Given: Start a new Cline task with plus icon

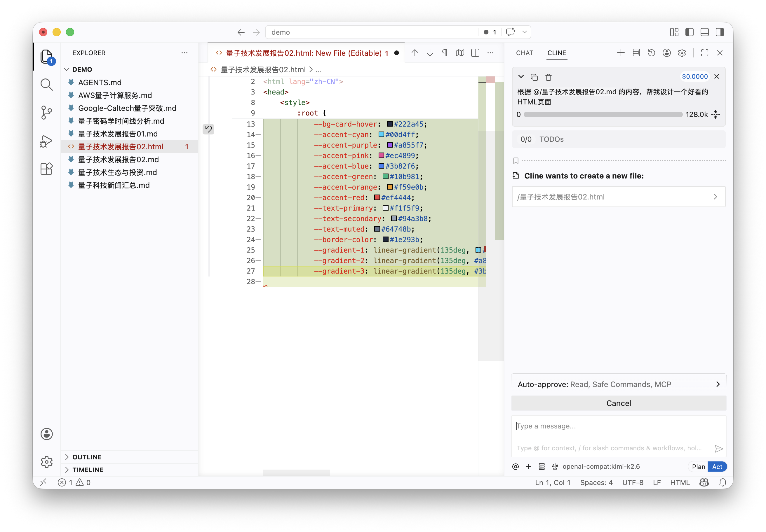Looking at the screenshot, I should (621, 53).
